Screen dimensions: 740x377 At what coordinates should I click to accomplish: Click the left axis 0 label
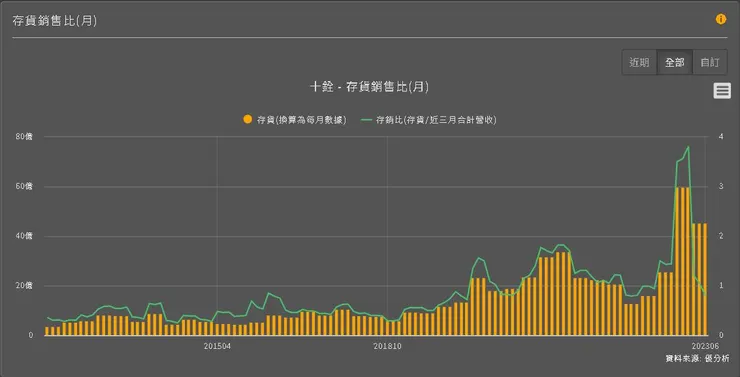point(30,335)
